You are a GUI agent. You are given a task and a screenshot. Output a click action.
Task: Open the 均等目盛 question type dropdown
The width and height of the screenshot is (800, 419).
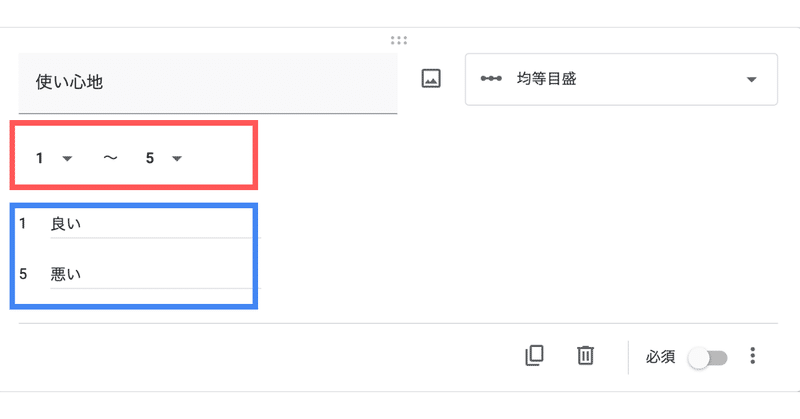621,79
